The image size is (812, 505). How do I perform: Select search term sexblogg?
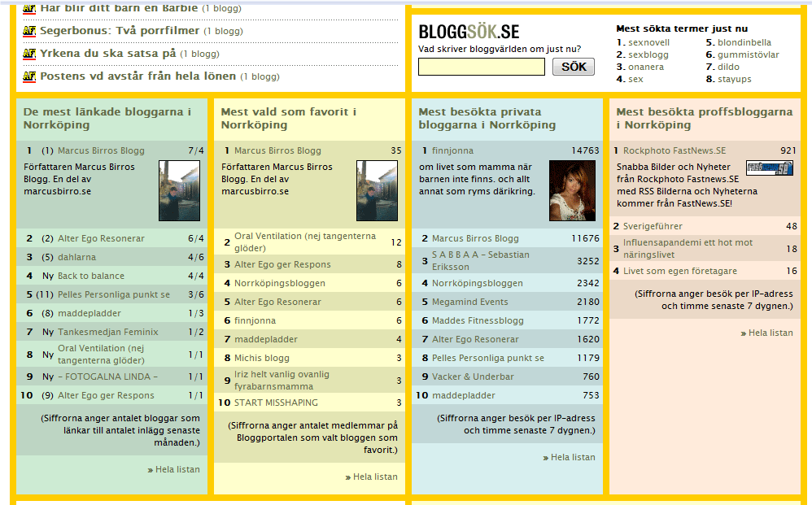tap(648, 54)
